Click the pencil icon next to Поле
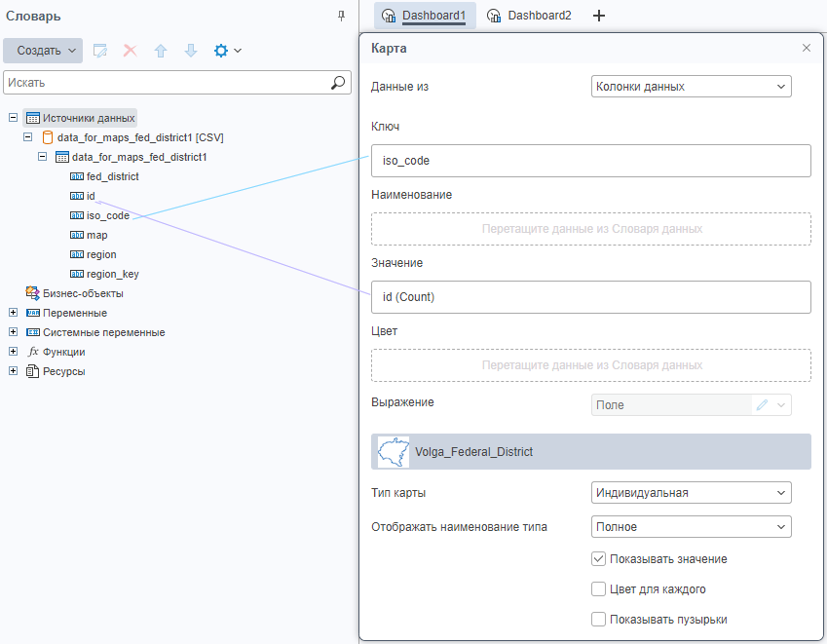This screenshot has width=827, height=644. [762, 405]
